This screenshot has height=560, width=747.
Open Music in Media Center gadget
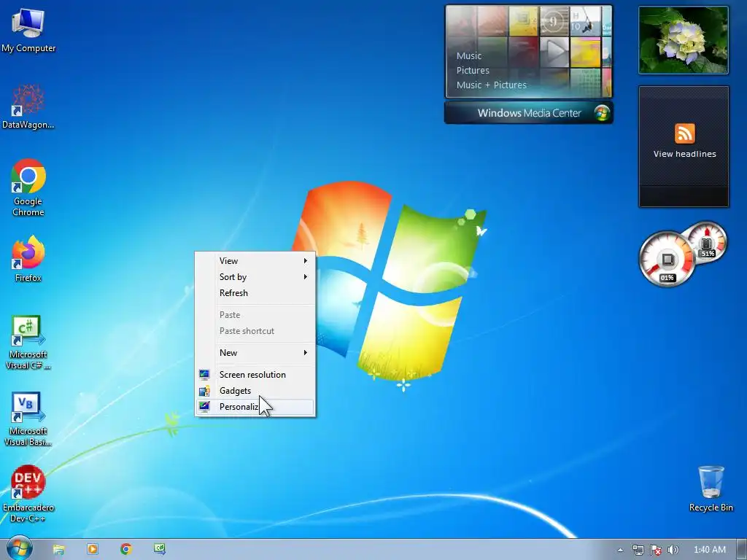469,55
